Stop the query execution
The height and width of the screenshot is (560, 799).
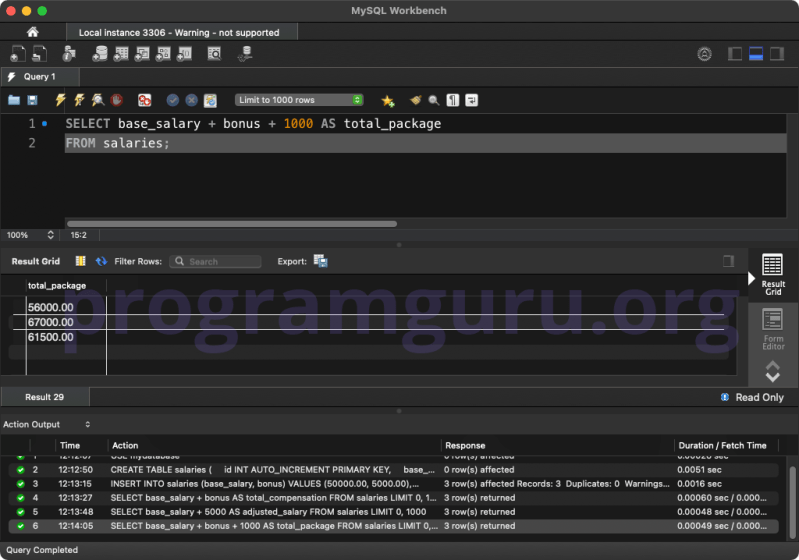116,100
